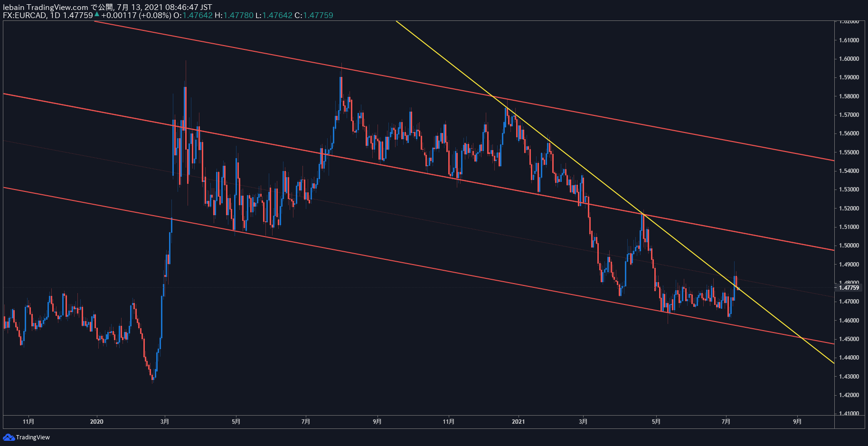Image resolution: width=868 pixels, height=446 pixels.
Task: Click the TradingView.com text in the title
Action: pyautogui.click(x=57, y=7)
